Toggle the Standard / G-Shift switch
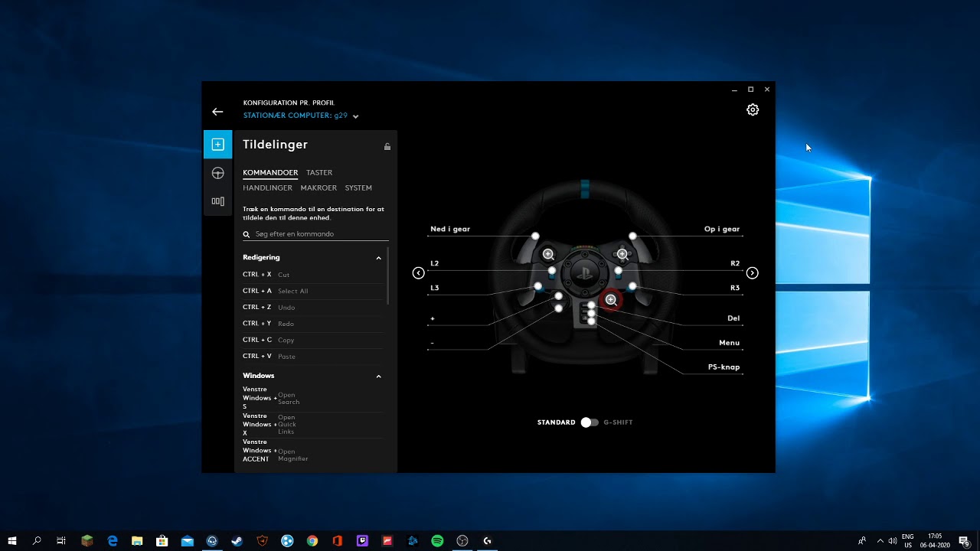Viewport: 980px width, 551px height. 589,422
